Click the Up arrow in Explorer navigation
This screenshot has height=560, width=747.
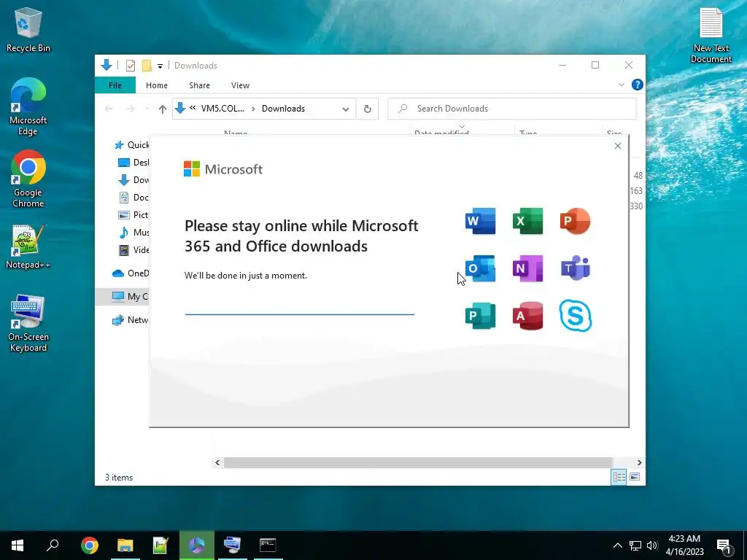[x=163, y=109]
